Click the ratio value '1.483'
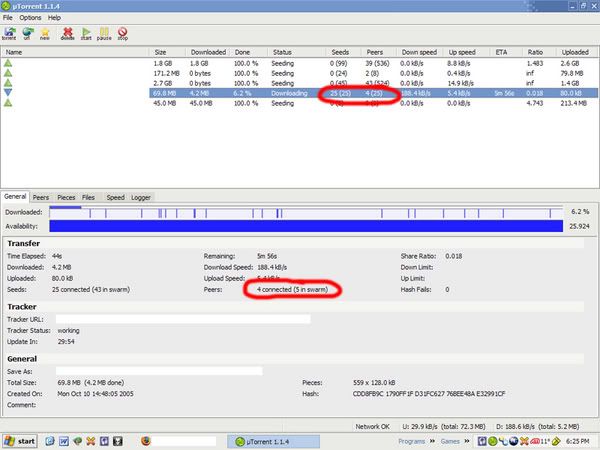Screen dimensions: 600x450 click(x=535, y=63)
